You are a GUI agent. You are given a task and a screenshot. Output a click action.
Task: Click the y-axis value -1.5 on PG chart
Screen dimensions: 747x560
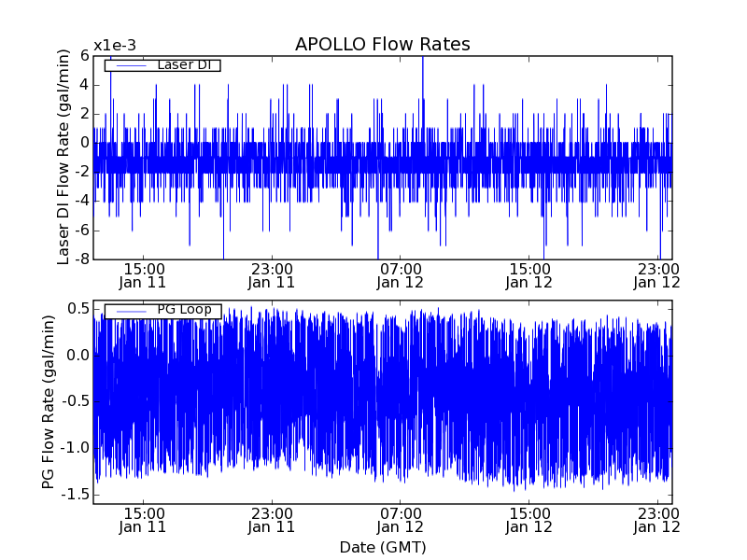tap(76, 495)
